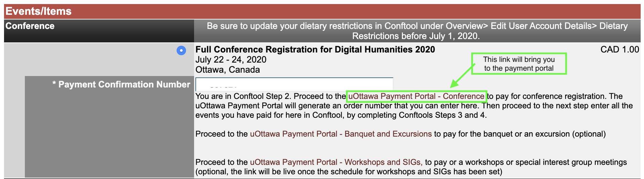Click the dietary restrictions notice banner

point(417,31)
